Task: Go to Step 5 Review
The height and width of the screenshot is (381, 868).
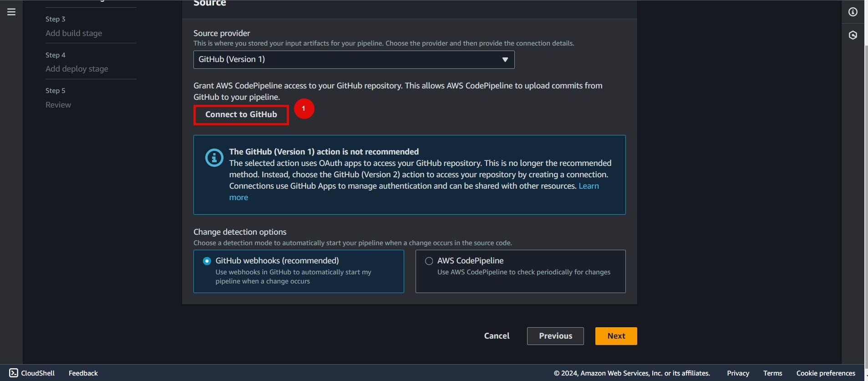Action: click(x=58, y=104)
